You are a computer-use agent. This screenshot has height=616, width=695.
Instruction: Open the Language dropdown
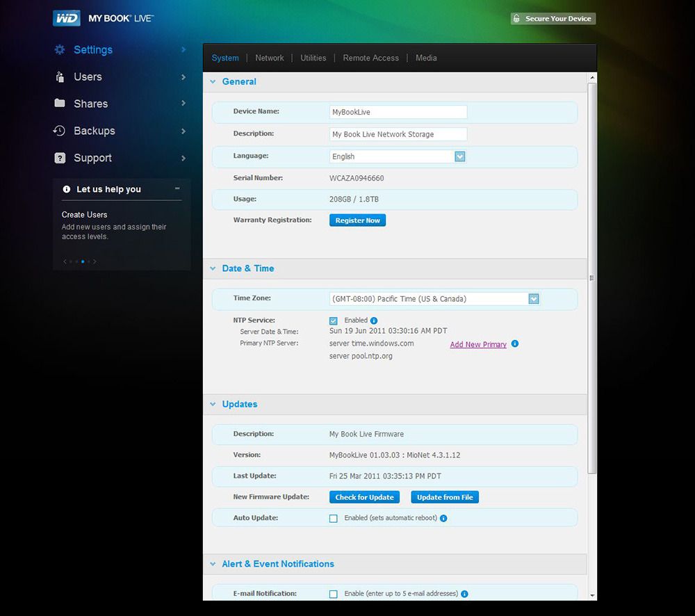[x=460, y=156]
